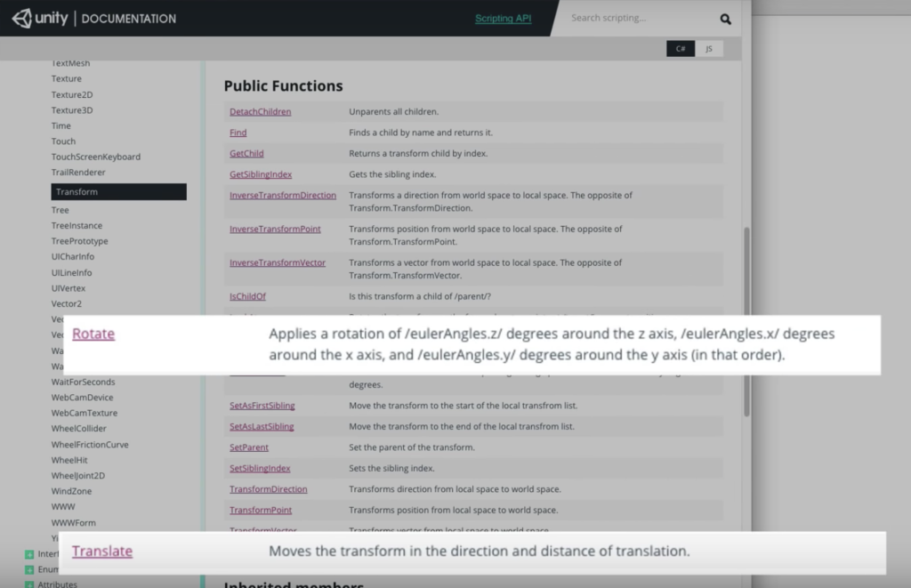Open the TransformDirection link
Image resolution: width=911 pixels, height=588 pixels.
[269, 489]
